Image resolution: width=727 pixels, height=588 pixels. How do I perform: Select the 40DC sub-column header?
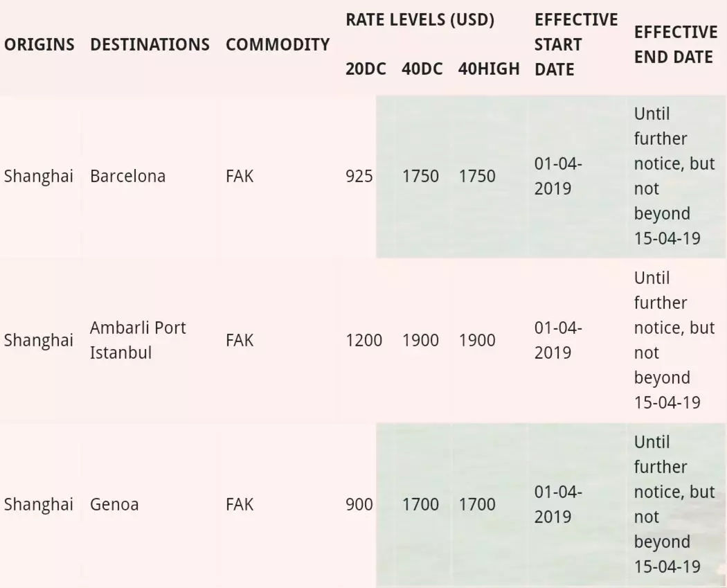[422, 69]
